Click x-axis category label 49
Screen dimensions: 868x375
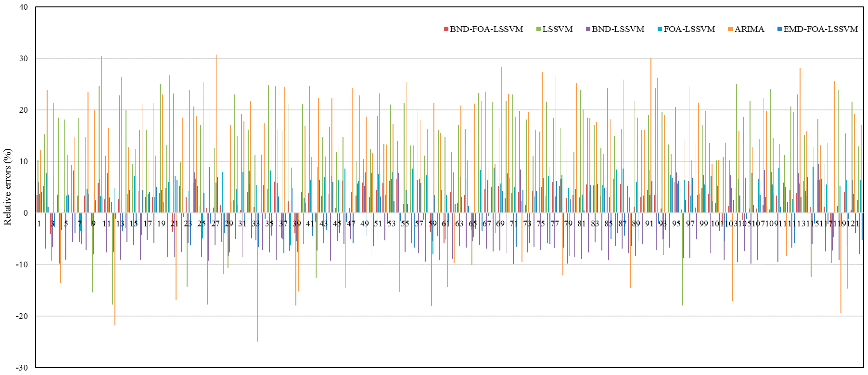(364, 224)
